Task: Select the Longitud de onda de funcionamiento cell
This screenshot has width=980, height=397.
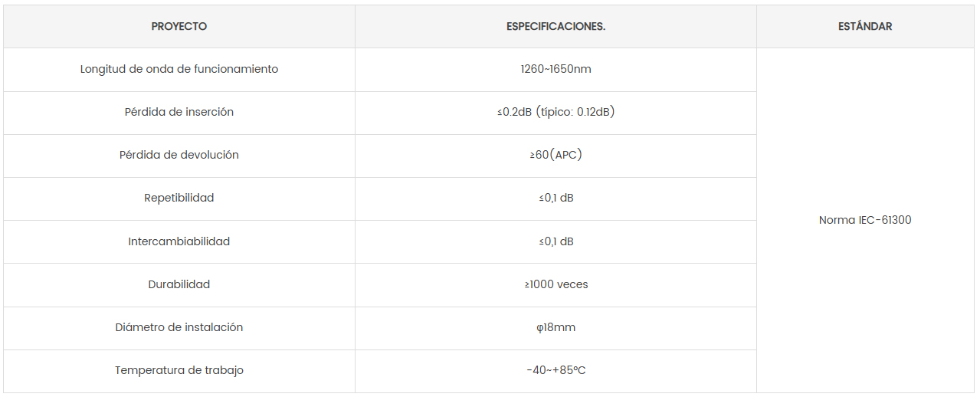Action: tap(179, 70)
